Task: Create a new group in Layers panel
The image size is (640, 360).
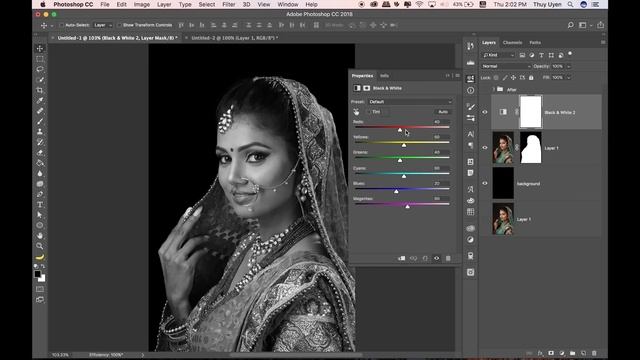Action: point(572,353)
